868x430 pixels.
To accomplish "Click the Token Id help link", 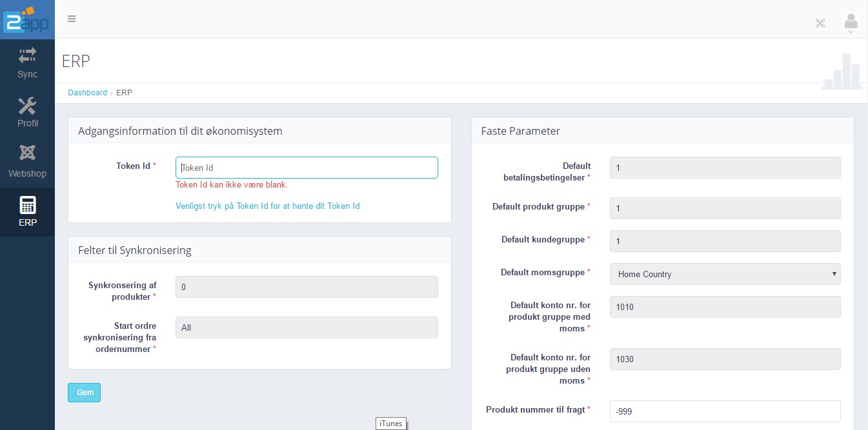I will 267,206.
